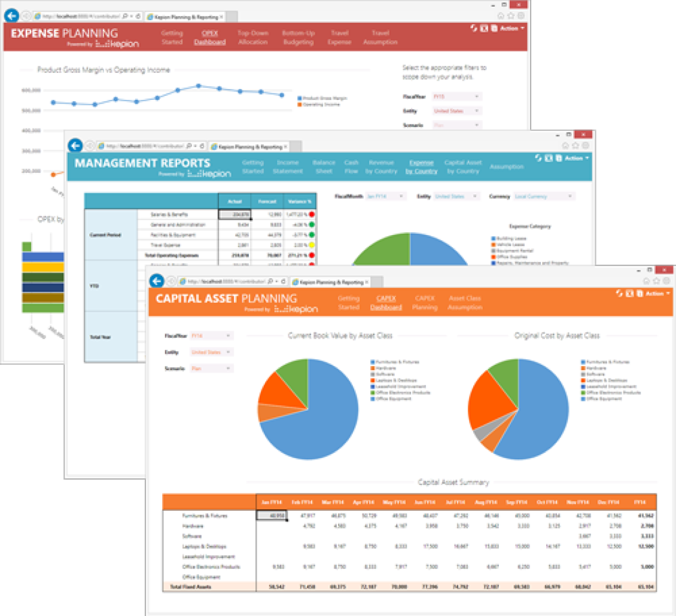676x616 pixels.
Task: Open Entity dropdown in Expense Planning filters
Action: click(x=457, y=111)
